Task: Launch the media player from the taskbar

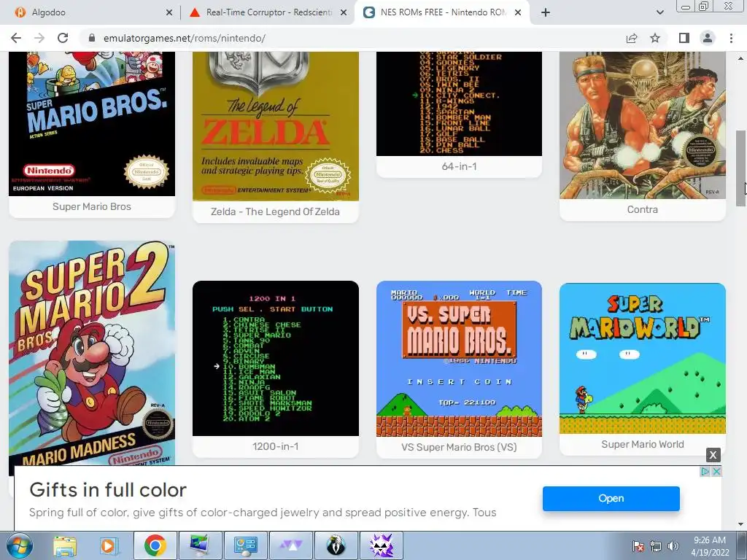Action: click(x=108, y=545)
